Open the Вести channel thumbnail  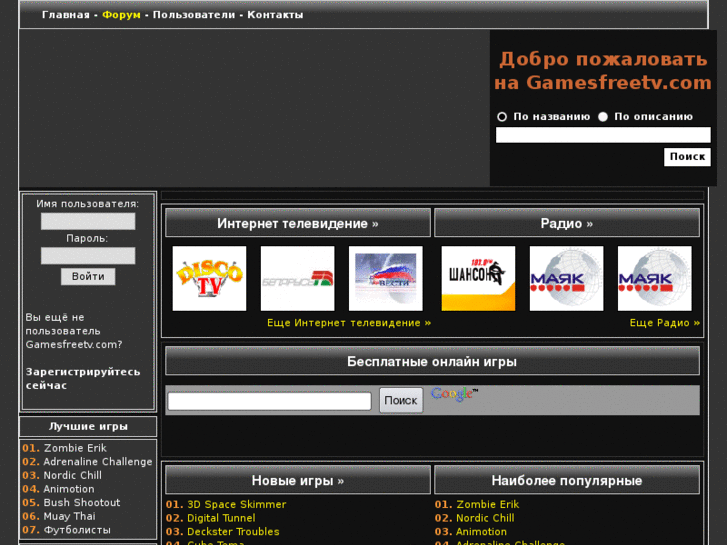click(x=385, y=278)
